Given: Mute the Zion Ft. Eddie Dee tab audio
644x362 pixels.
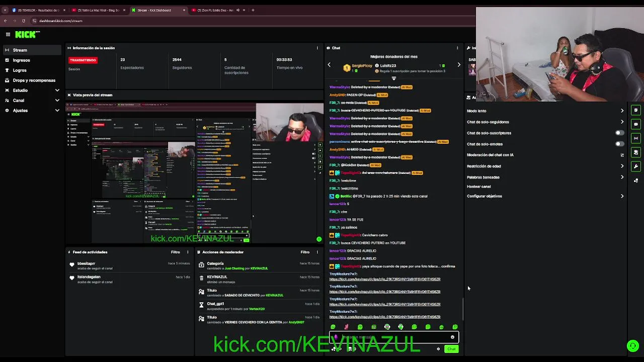Looking at the screenshot, I should tap(237, 10).
